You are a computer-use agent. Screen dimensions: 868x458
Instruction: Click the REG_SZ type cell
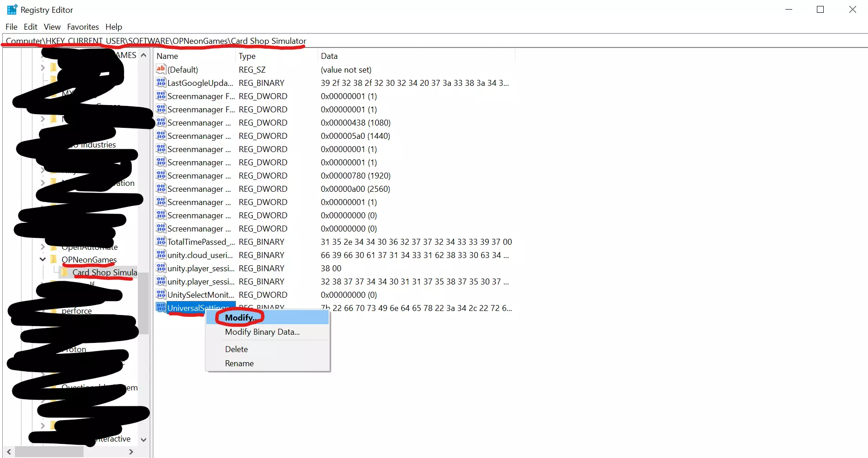tap(252, 69)
